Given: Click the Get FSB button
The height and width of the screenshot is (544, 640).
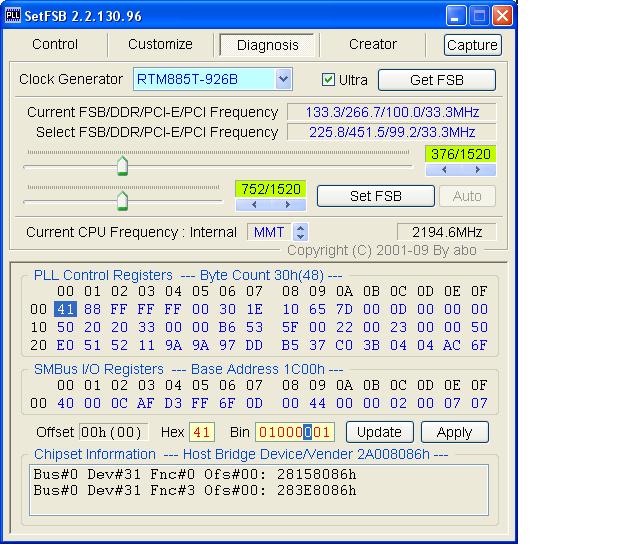Looking at the screenshot, I should point(437,80).
